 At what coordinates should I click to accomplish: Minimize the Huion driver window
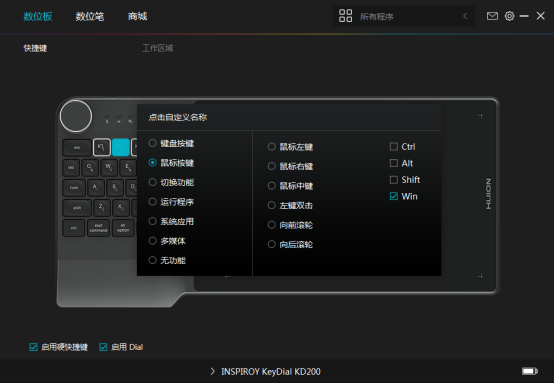(524, 16)
